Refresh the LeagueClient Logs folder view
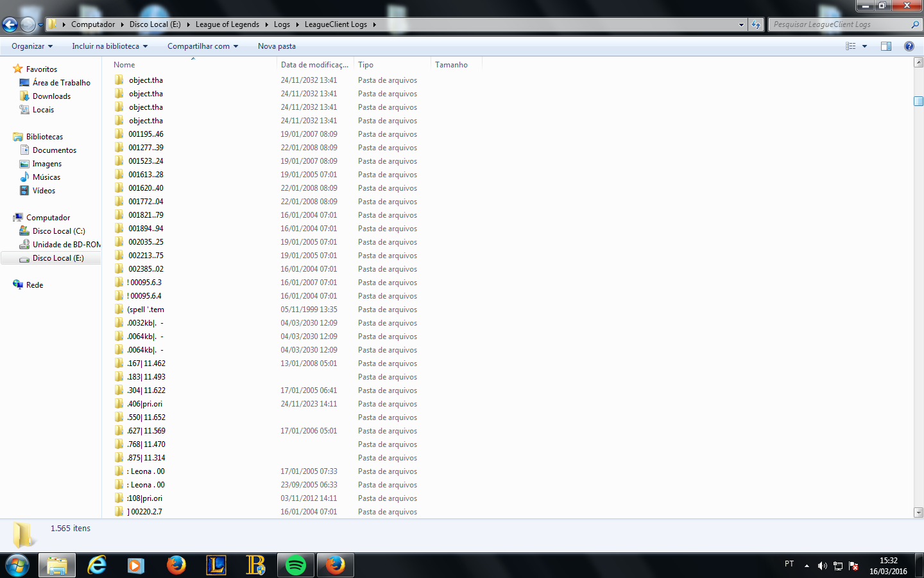 pos(756,24)
